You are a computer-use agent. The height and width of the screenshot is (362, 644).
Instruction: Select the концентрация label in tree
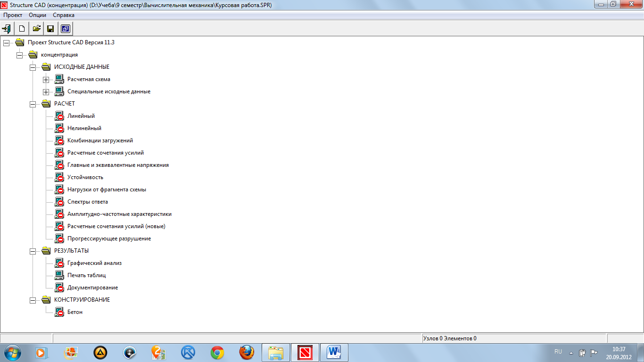click(59, 55)
